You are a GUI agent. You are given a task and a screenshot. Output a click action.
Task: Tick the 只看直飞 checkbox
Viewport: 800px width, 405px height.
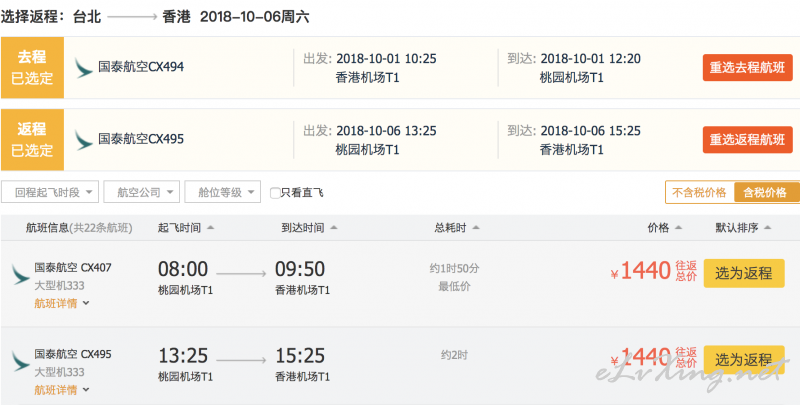(x=275, y=193)
